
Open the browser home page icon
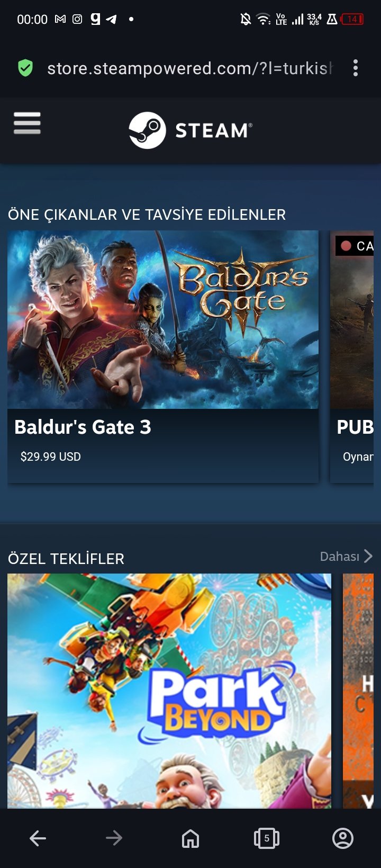point(190,838)
